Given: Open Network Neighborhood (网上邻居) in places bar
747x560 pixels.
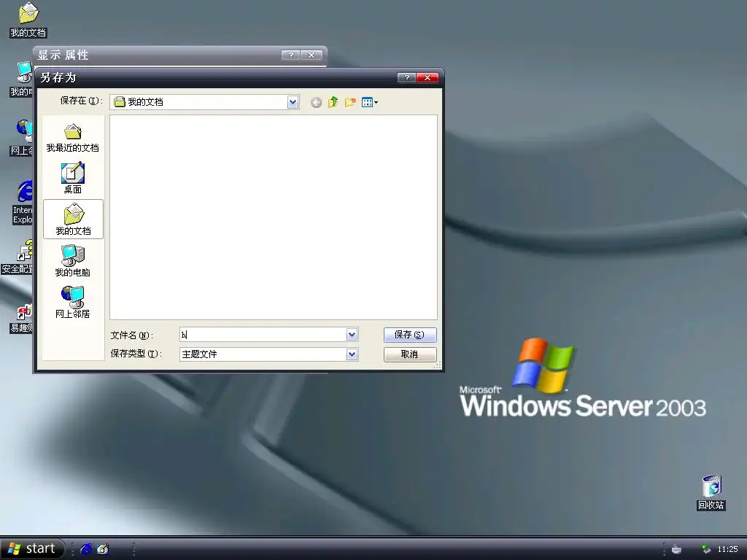Looking at the screenshot, I should point(73,302).
